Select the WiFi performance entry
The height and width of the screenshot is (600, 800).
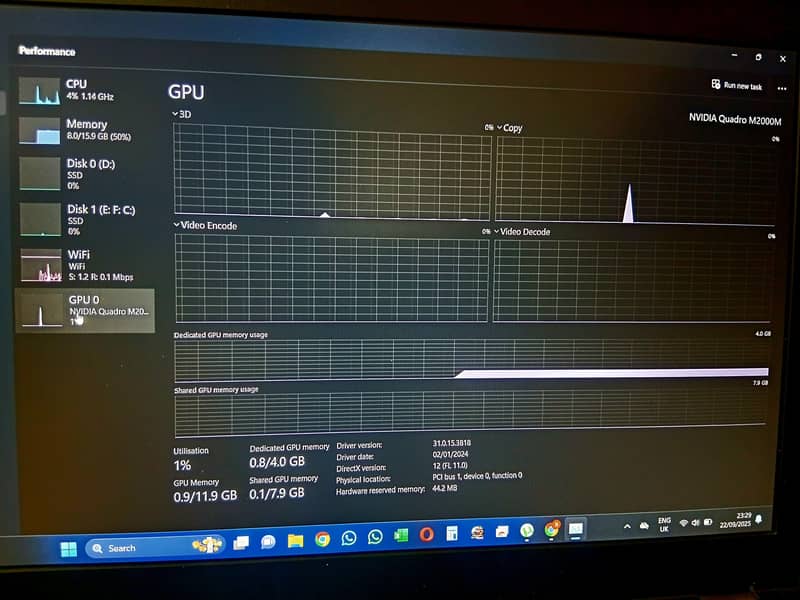click(x=84, y=265)
